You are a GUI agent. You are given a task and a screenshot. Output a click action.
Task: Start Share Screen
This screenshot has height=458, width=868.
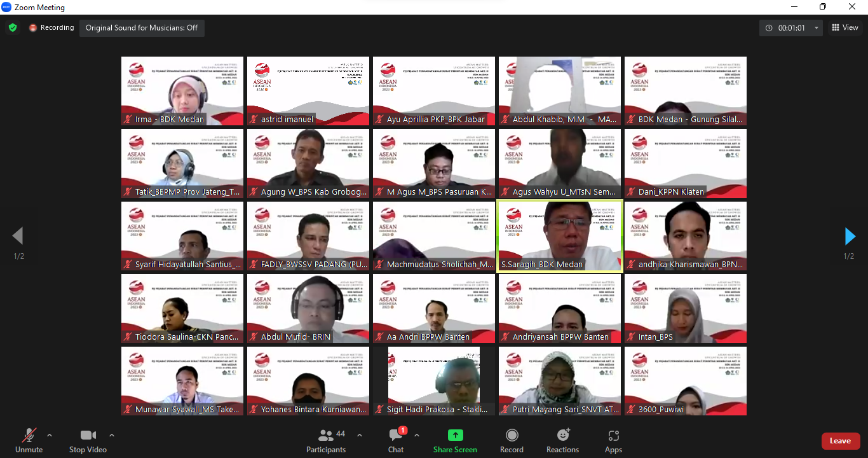click(455, 440)
